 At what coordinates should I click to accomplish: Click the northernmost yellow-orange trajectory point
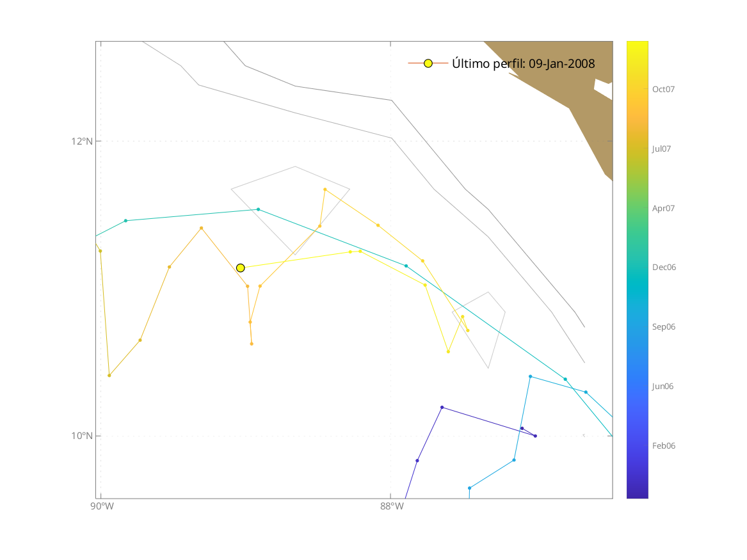pyautogui.click(x=325, y=189)
